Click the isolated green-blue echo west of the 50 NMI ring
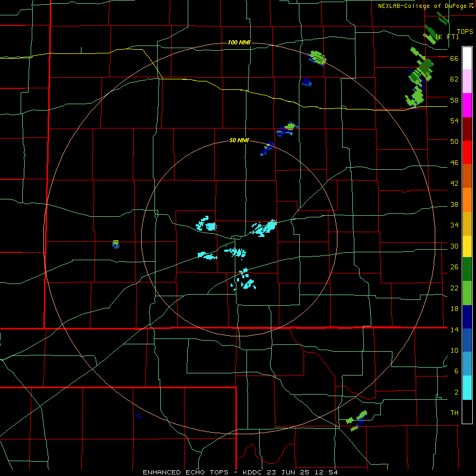The image size is (476, 476). point(116,244)
